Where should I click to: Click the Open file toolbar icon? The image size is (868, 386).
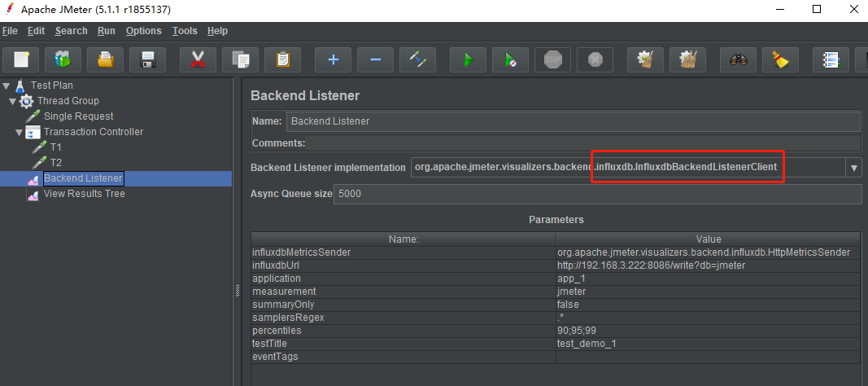105,59
